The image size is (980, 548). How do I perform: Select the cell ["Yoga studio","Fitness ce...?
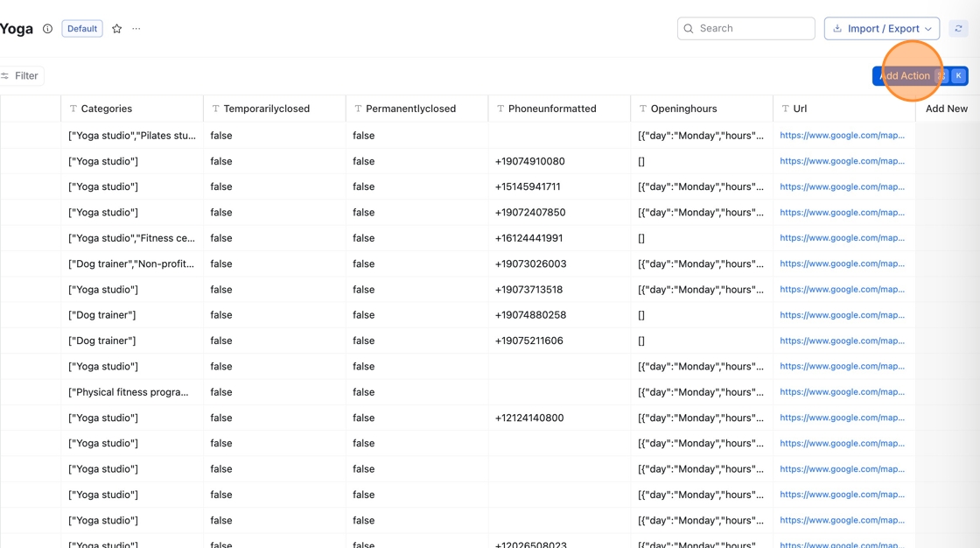click(x=132, y=238)
